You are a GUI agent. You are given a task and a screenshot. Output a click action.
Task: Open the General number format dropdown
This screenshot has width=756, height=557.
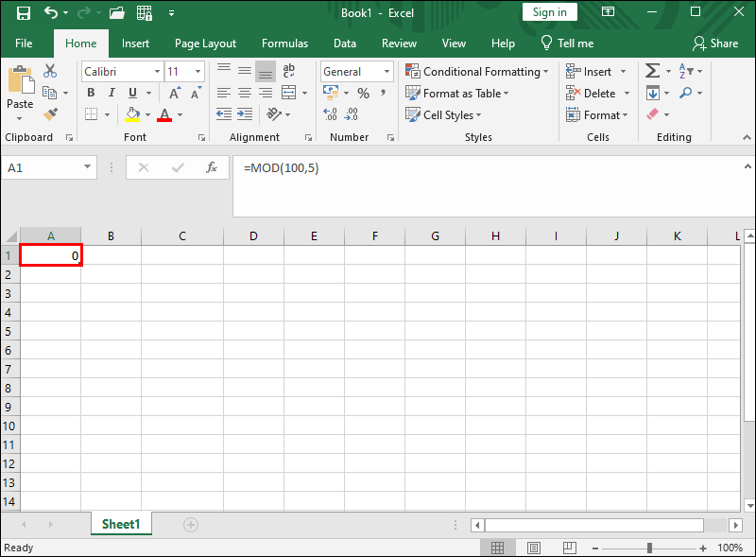[387, 72]
